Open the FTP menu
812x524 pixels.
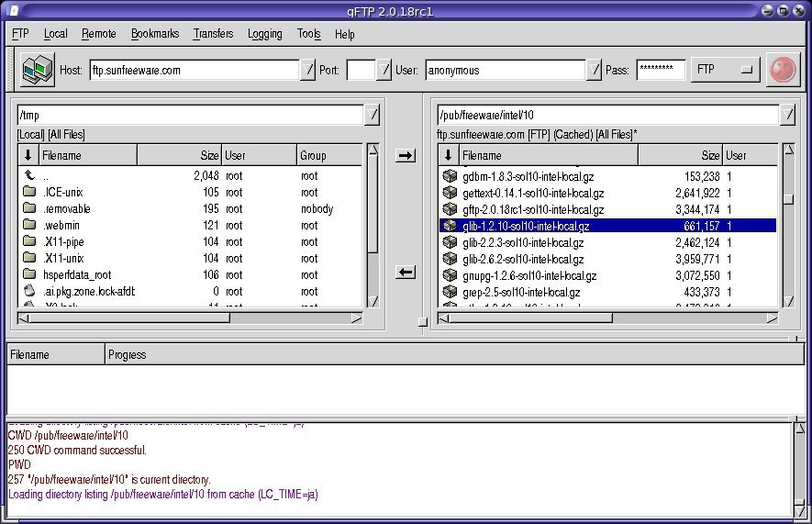[20, 34]
